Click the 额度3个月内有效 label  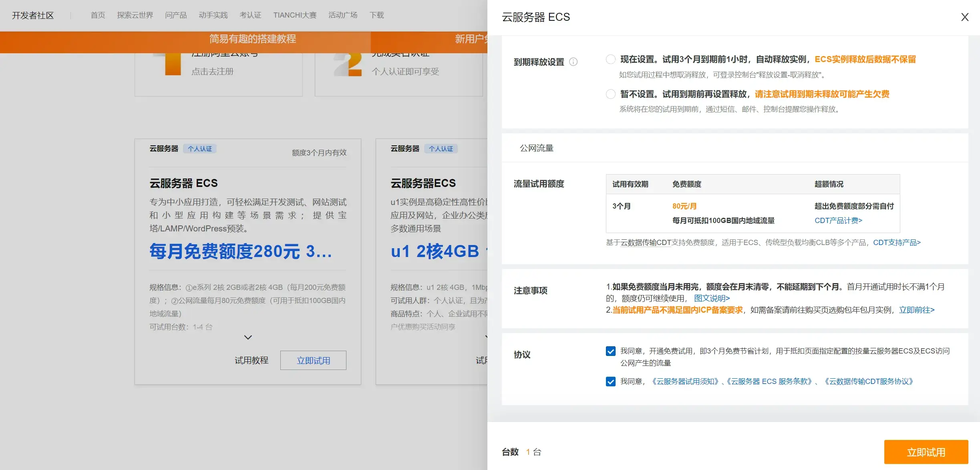pyautogui.click(x=319, y=153)
